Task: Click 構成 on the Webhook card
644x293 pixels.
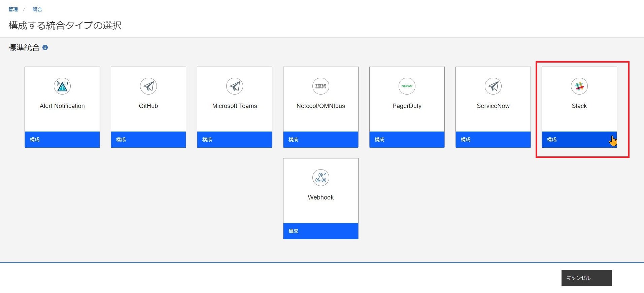Action: click(321, 231)
